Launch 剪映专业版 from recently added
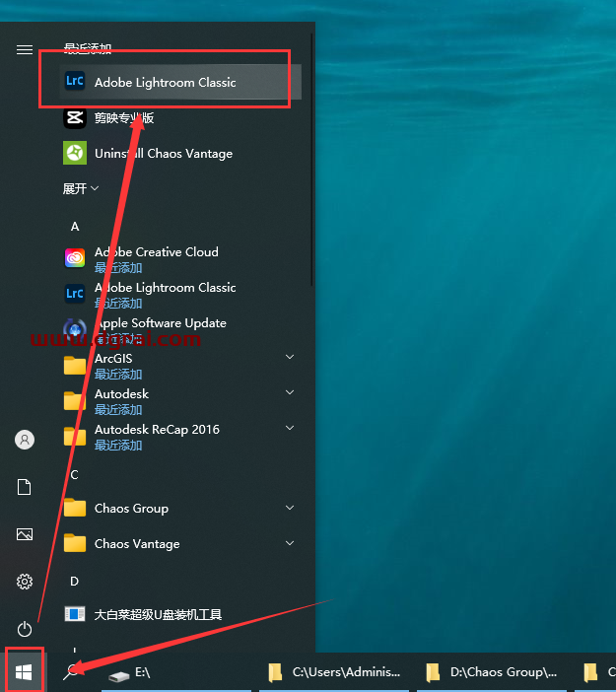 [181, 118]
